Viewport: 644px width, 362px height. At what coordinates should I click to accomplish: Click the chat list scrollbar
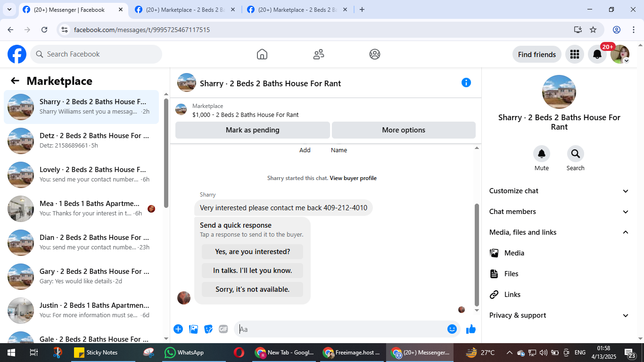coord(166,153)
